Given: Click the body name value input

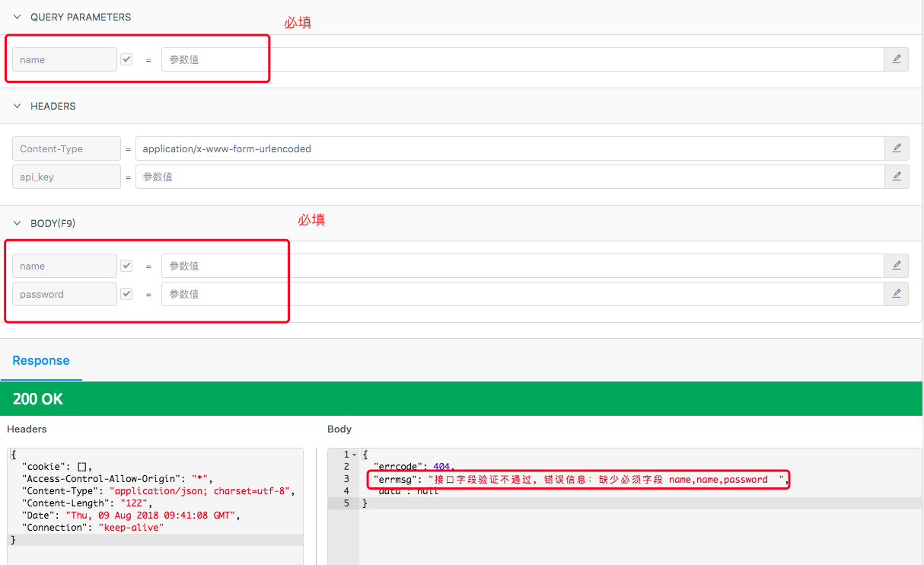Looking at the screenshot, I should click(x=521, y=266).
